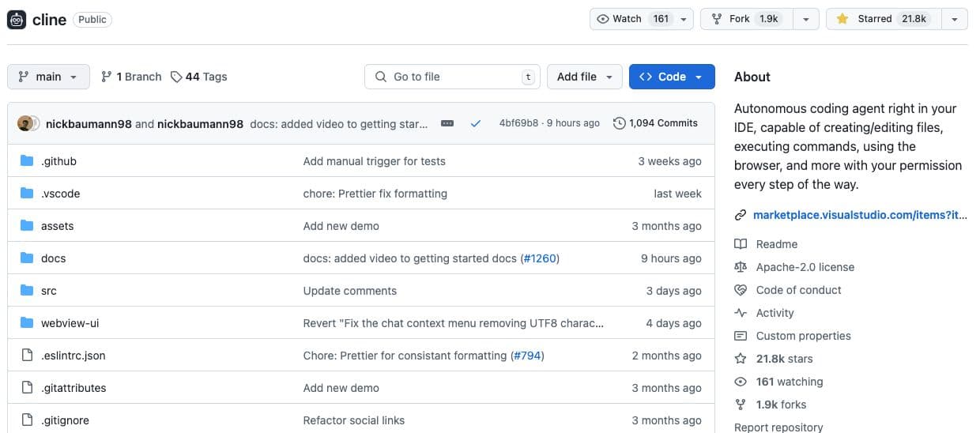
Task: Open the Activity link in About
Action: (775, 313)
